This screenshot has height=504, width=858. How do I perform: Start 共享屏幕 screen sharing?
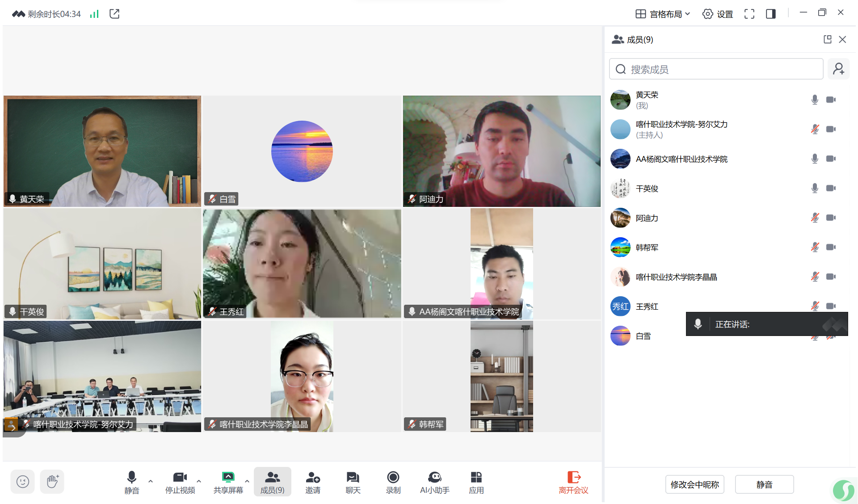point(228,482)
